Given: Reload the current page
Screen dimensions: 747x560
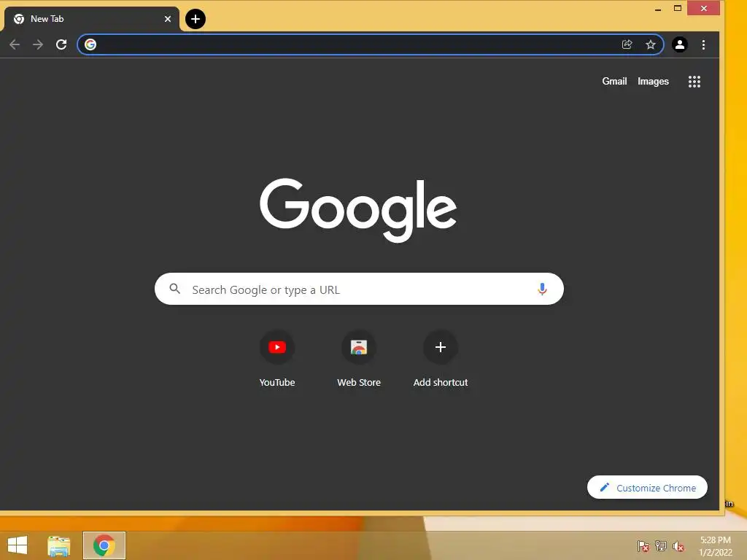Looking at the screenshot, I should click(x=61, y=44).
